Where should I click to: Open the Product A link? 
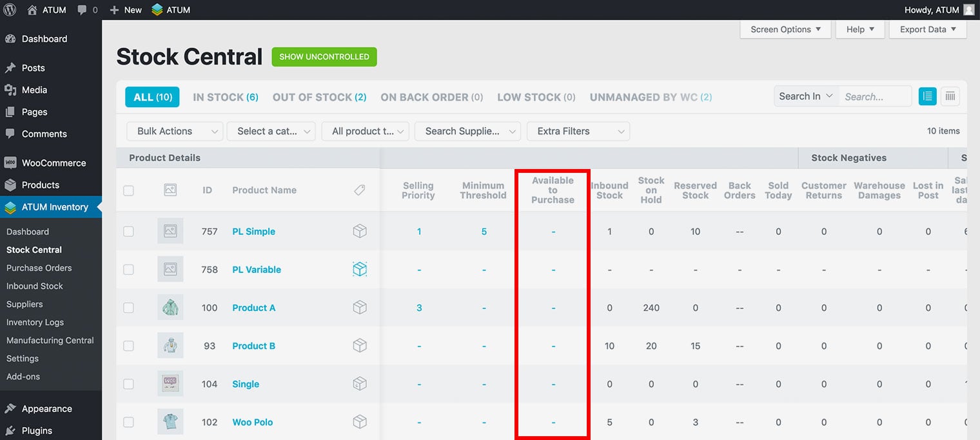tap(253, 308)
